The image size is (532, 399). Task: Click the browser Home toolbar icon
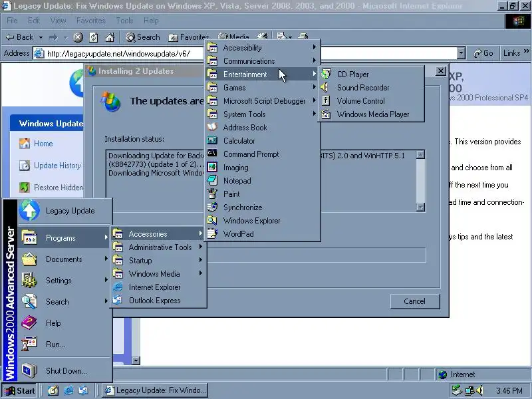tap(110, 37)
